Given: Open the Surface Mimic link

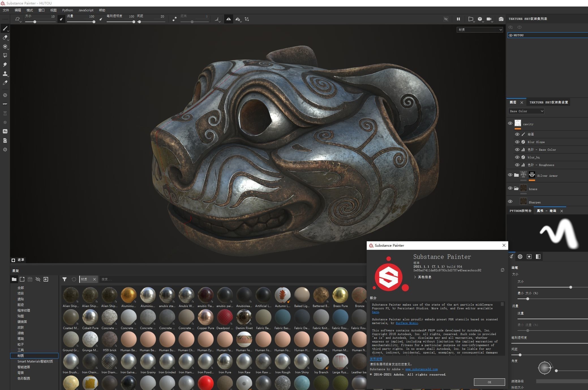Looking at the screenshot, I should [407, 323].
